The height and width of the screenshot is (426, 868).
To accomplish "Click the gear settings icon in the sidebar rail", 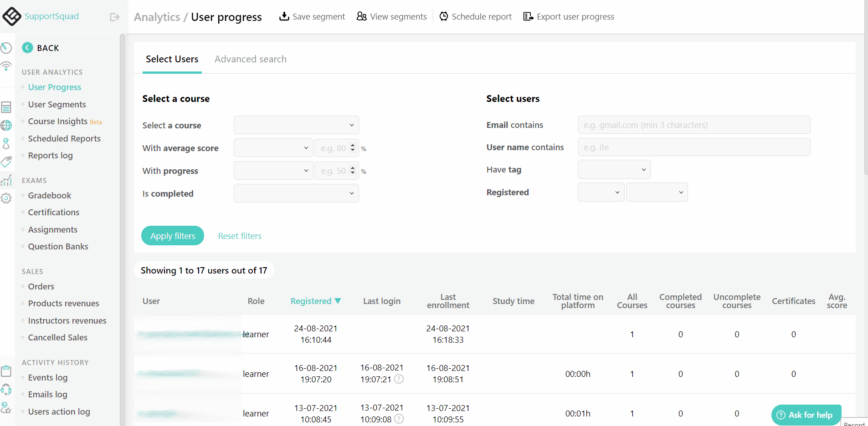I will point(6,198).
